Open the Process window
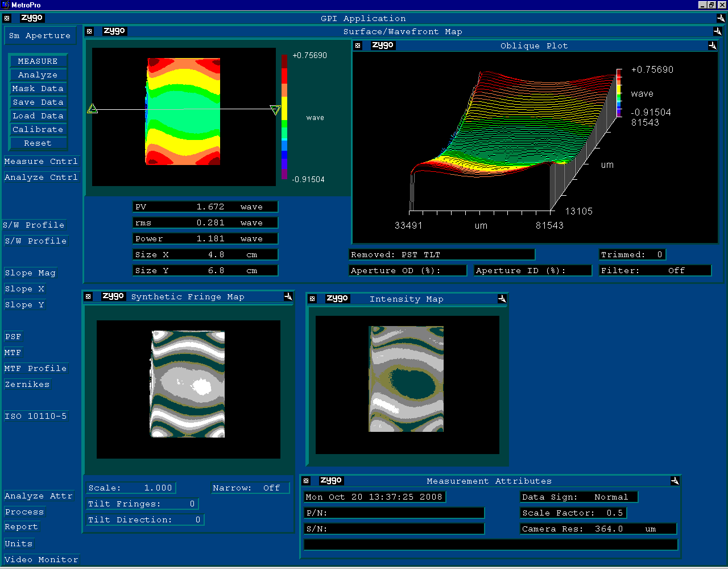This screenshot has height=569, width=728. click(24, 512)
